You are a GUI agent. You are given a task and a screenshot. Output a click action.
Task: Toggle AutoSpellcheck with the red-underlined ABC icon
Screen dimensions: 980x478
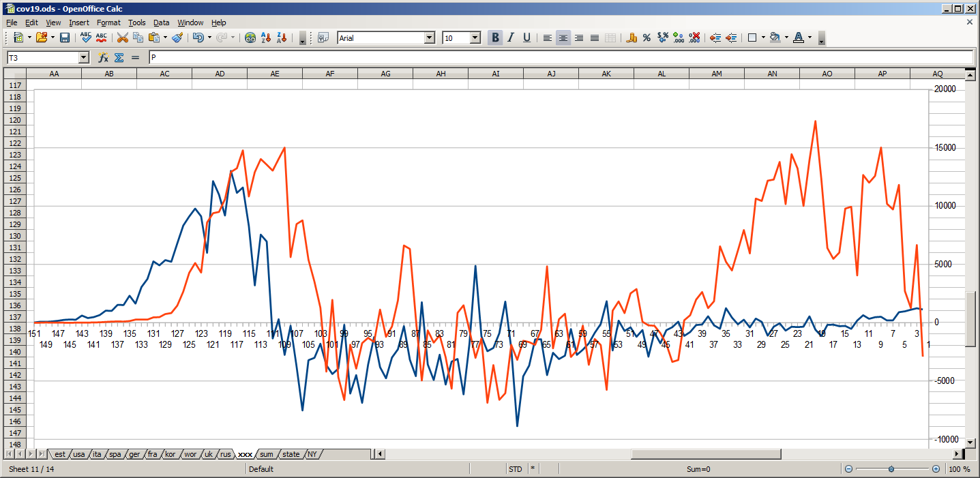[x=102, y=38]
